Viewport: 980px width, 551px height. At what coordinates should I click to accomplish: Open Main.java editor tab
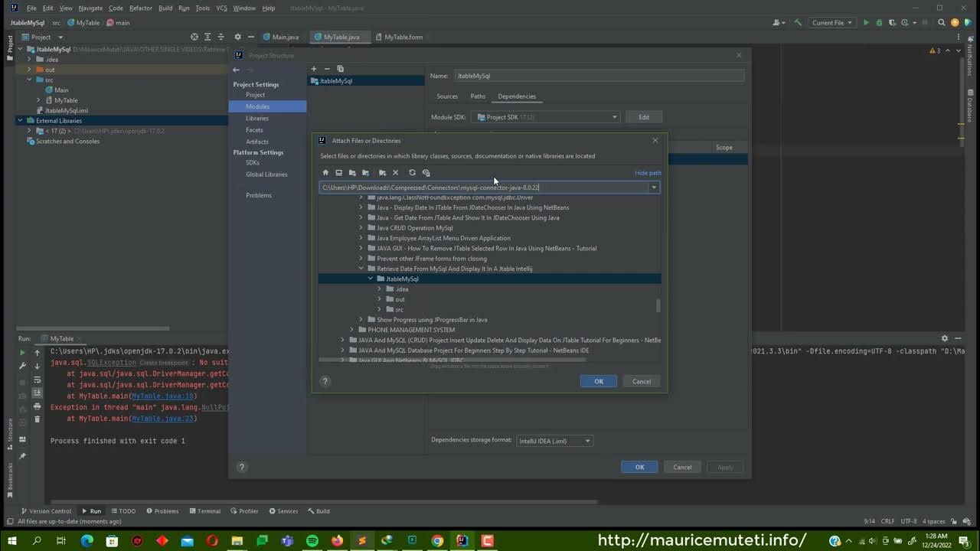[x=281, y=37]
